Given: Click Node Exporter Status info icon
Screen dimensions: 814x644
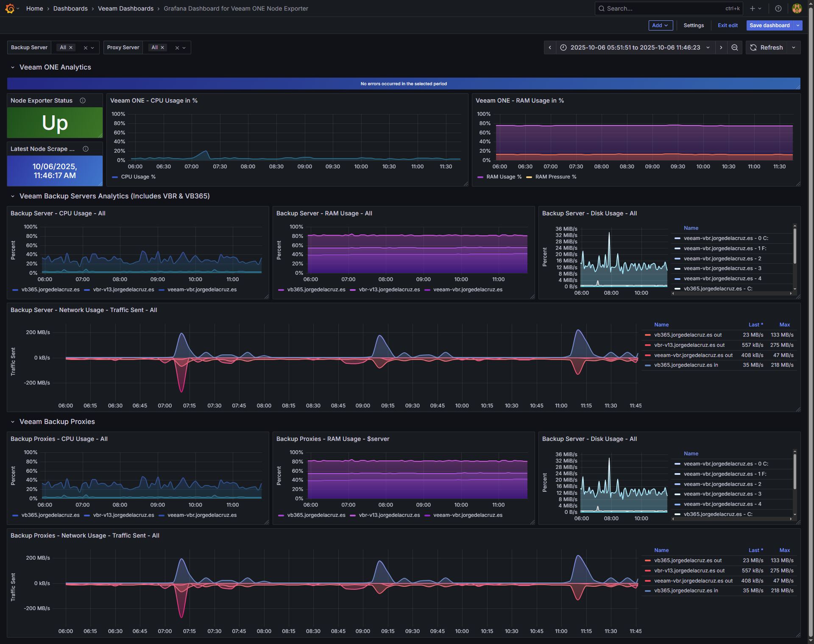Looking at the screenshot, I should (83, 100).
